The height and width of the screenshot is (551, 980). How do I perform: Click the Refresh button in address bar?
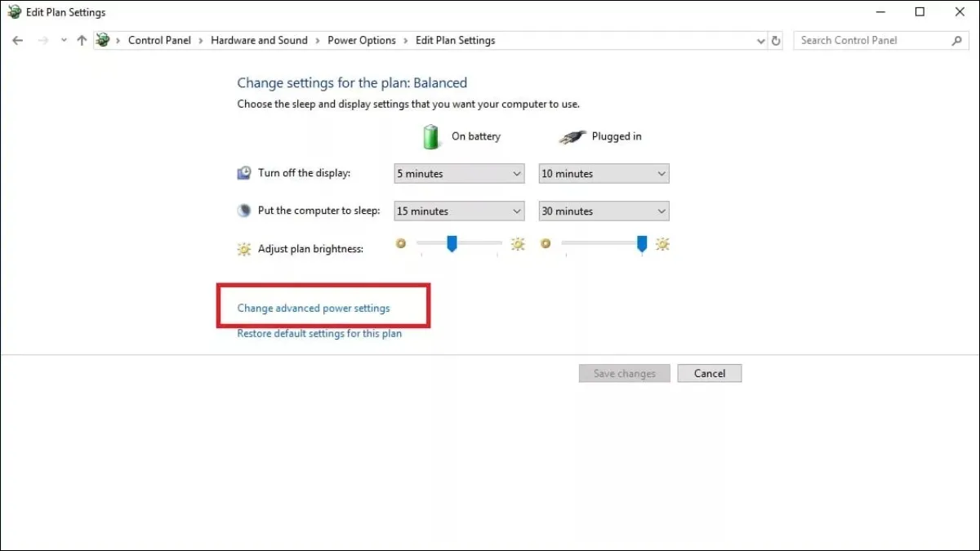(776, 40)
